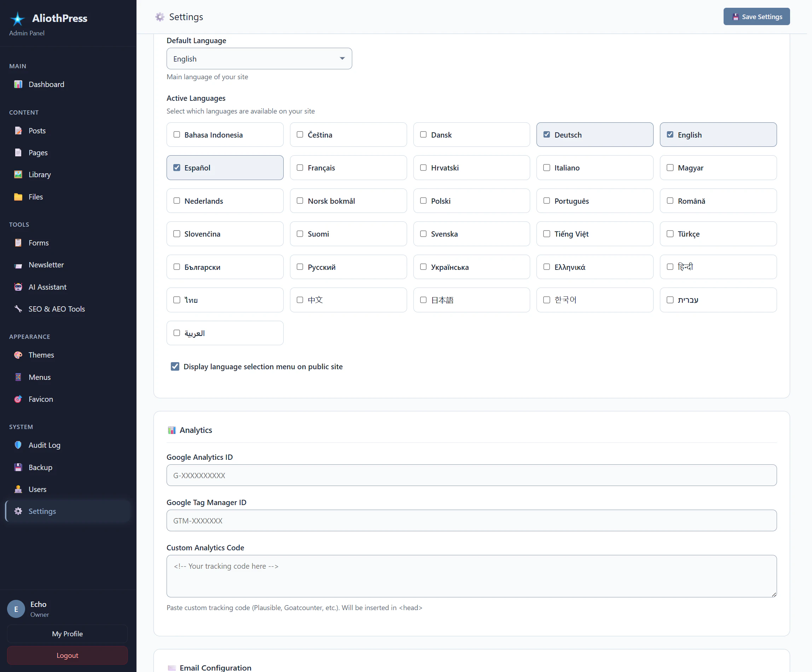This screenshot has height=672, width=812.
Task: Open the Default Language dropdown
Action: (x=259, y=58)
